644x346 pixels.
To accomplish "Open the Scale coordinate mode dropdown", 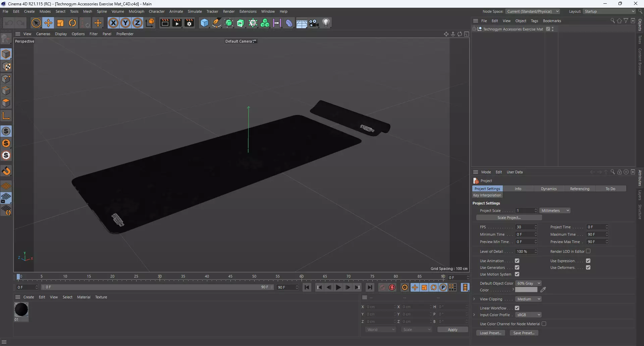I will point(417,330).
